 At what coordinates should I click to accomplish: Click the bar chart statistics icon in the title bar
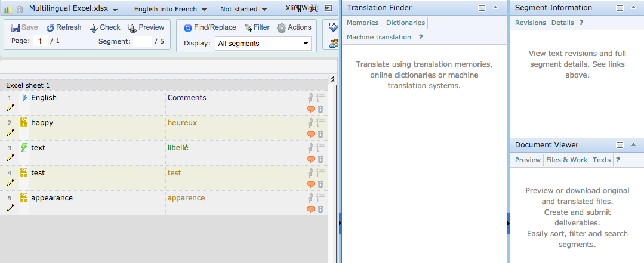click(x=8, y=10)
